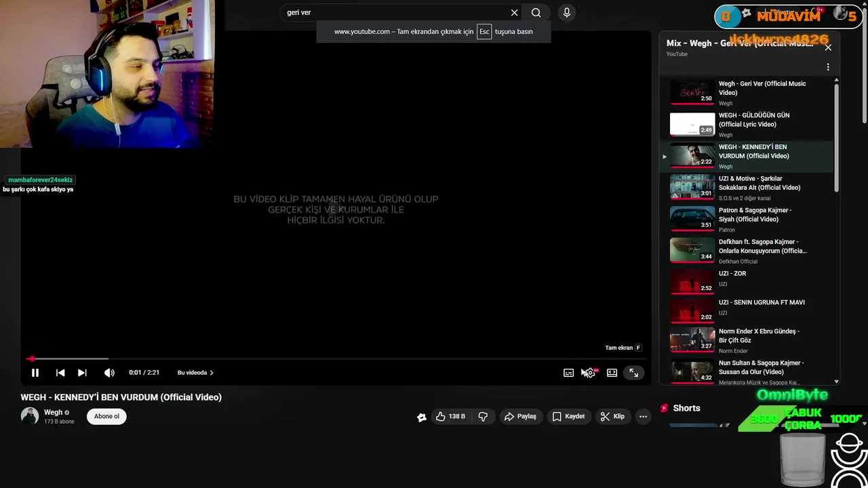Toggle subtitles with the captions icon
The height and width of the screenshot is (488, 868).
[568, 373]
